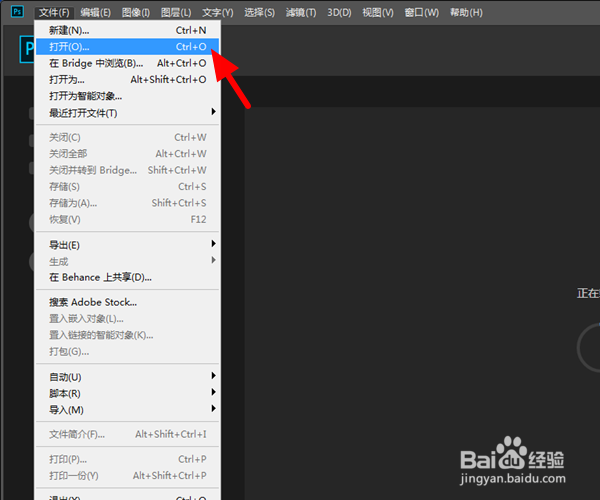Click 置入嵌入对象(L)... entry
This screenshot has height=500, width=600.
tap(127, 319)
